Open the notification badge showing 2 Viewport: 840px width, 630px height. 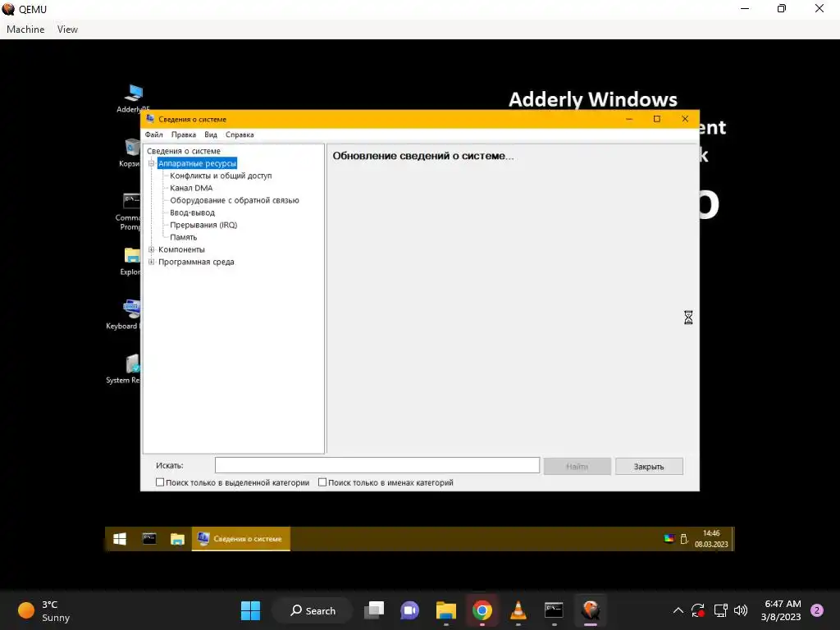pyautogui.click(x=817, y=610)
